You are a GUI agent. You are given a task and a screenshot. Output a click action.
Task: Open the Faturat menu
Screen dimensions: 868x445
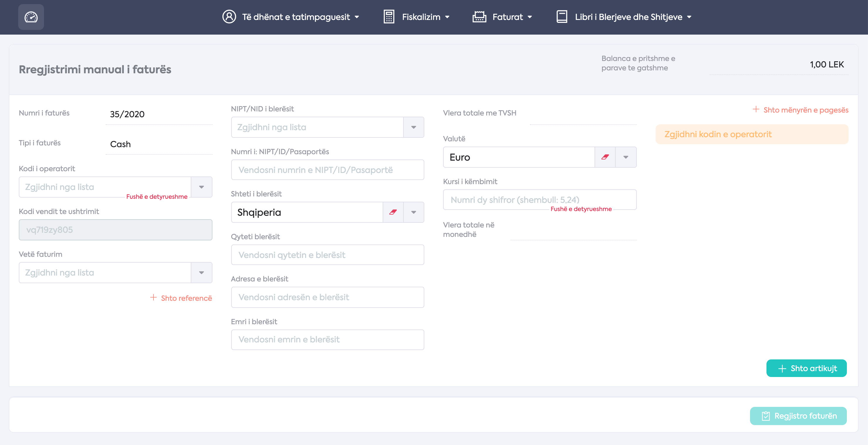click(x=502, y=17)
